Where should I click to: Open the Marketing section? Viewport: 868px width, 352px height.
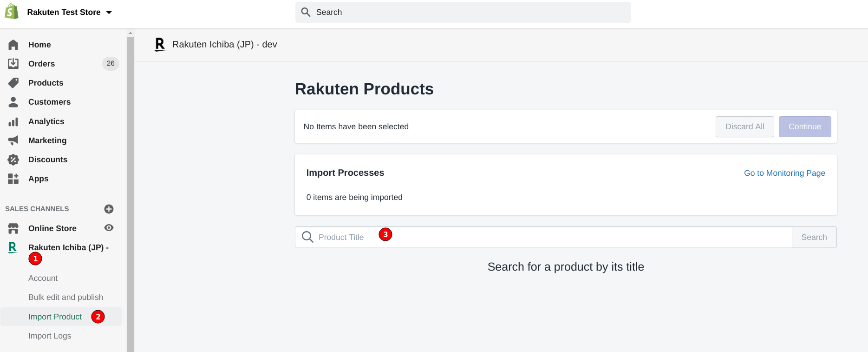[x=47, y=140]
